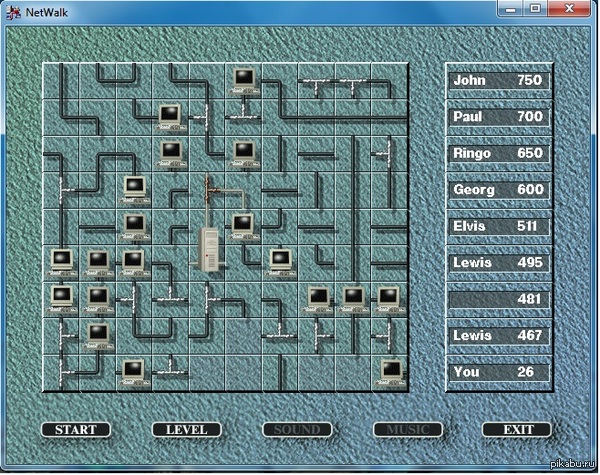Click the empty top-left corner grid tile
600x475 pixels.
(x=60, y=79)
